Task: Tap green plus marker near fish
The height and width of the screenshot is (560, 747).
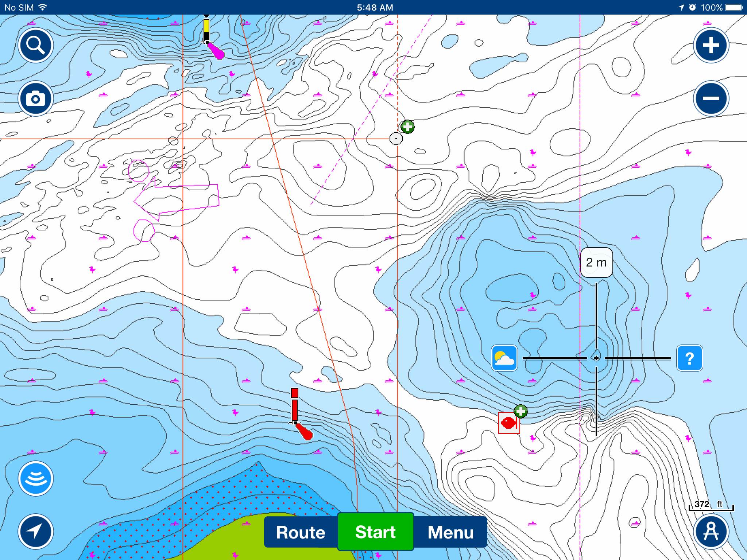Action: point(521,411)
